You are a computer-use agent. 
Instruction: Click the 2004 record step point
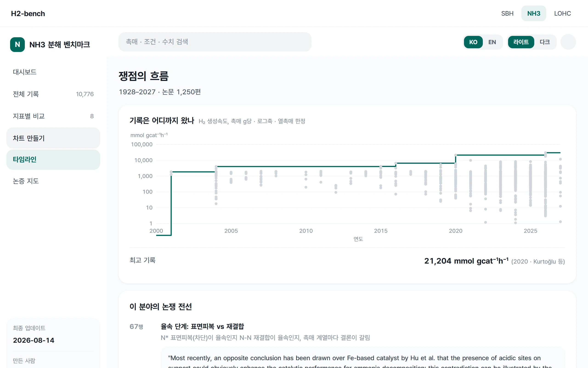click(x=216, y=167)
